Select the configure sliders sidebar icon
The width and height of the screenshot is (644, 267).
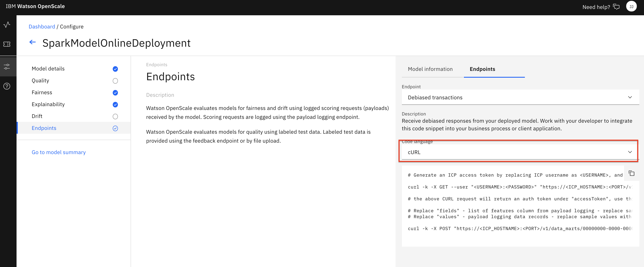[7, 67]
